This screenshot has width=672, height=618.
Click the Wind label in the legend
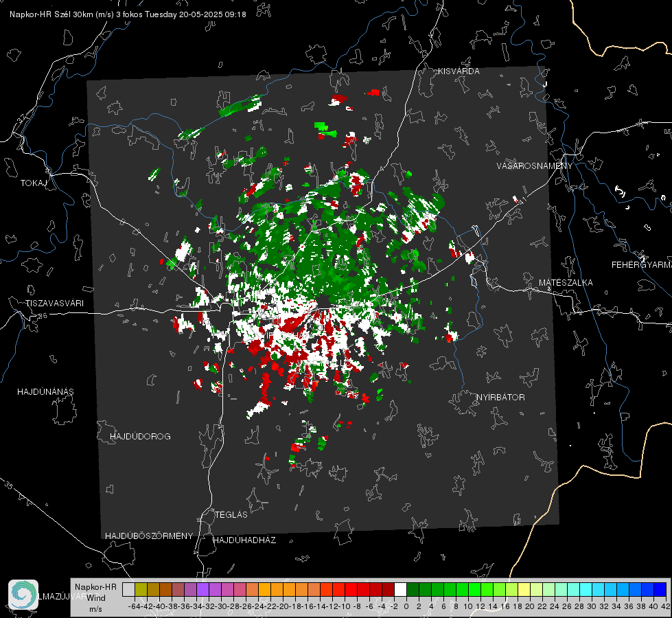96,598
